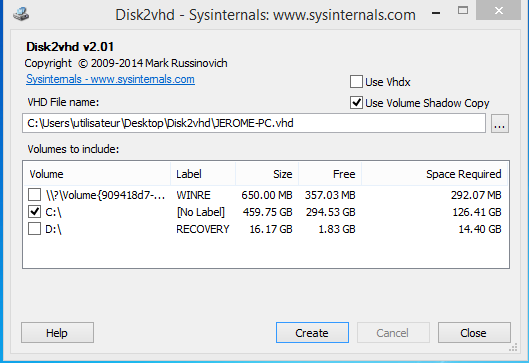This screenshot has width=529, height=363.
Task: Click the [No Label] cell
Action: click(201, 212)
